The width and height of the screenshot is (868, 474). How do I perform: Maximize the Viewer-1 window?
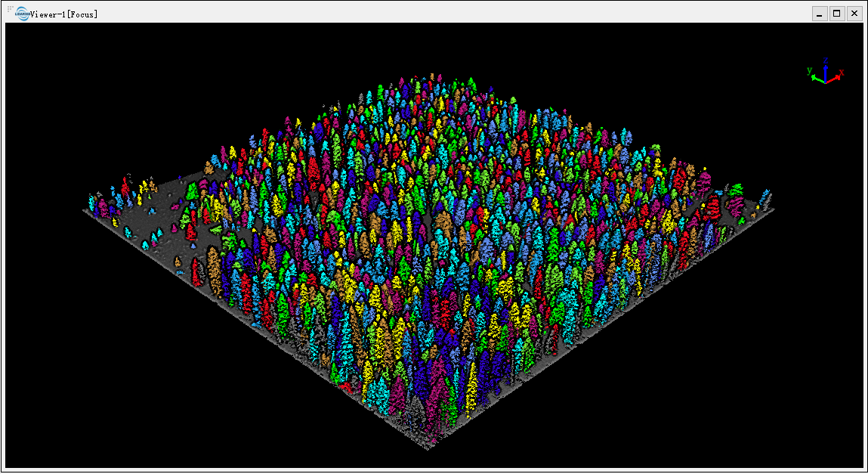coord(837,14)
